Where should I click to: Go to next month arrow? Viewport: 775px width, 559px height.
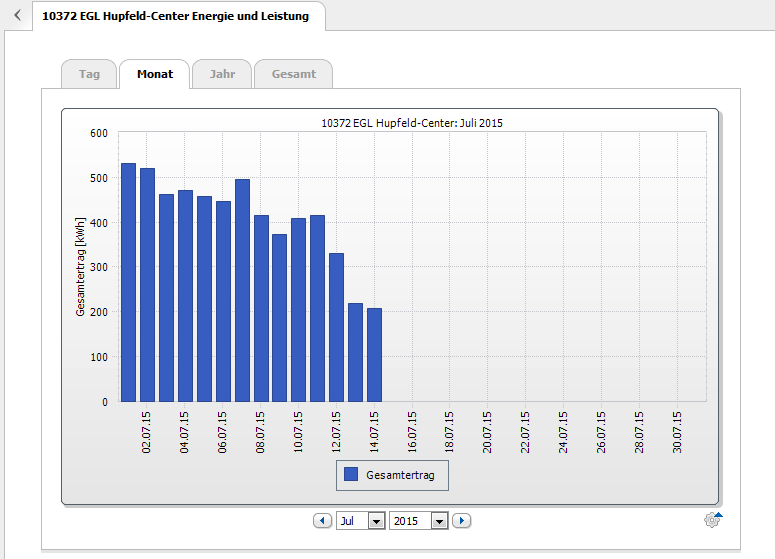click(x=461, y=521)
